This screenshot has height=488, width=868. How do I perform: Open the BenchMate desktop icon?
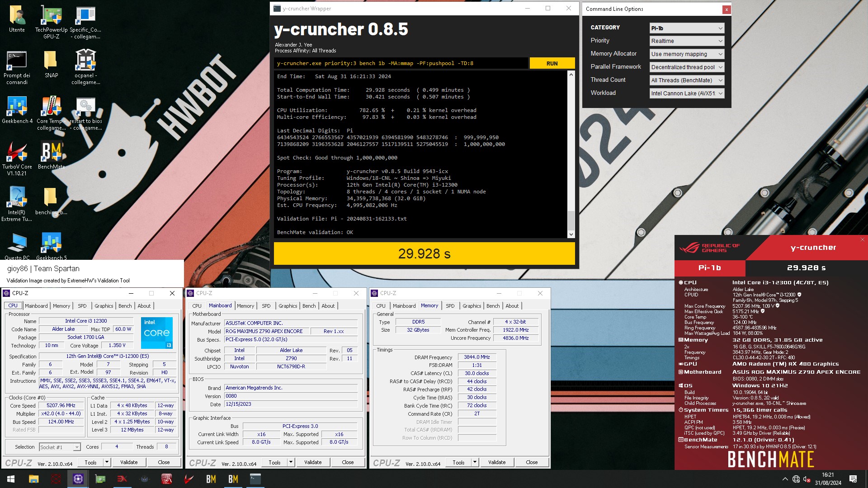click(x=51, y=156)
